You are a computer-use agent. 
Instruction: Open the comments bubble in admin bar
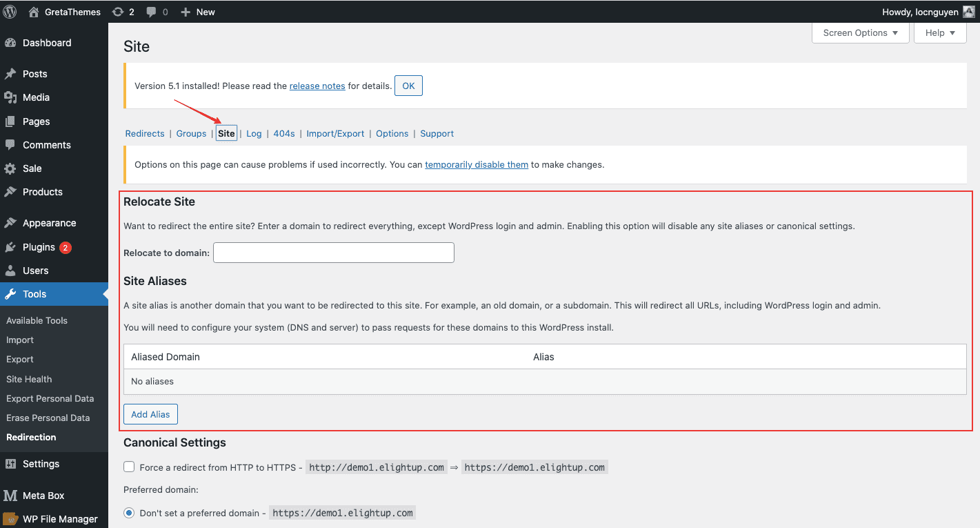(151, 12)
